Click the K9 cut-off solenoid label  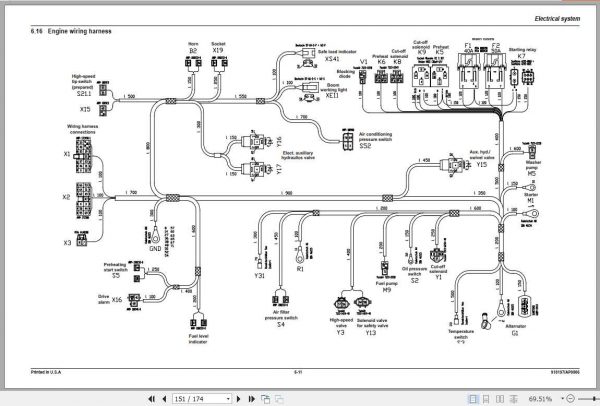tap(422, 52)
